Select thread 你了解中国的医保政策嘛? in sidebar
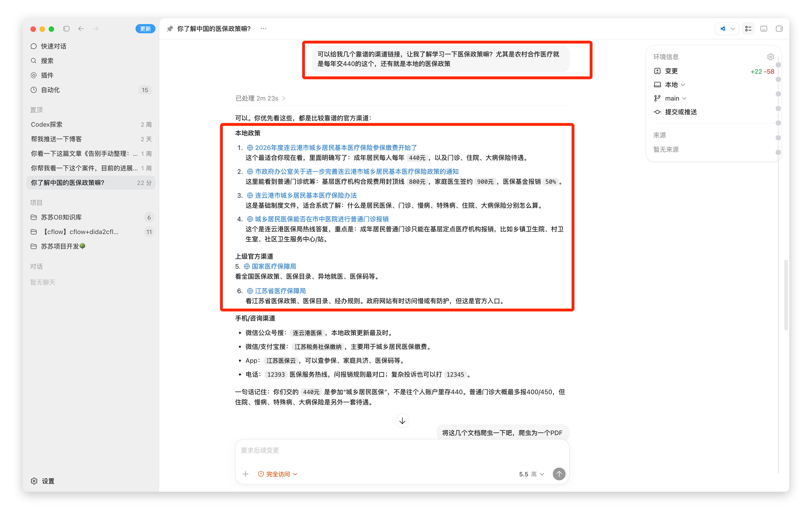Screen dimensions: 812x519 point(91,183)
